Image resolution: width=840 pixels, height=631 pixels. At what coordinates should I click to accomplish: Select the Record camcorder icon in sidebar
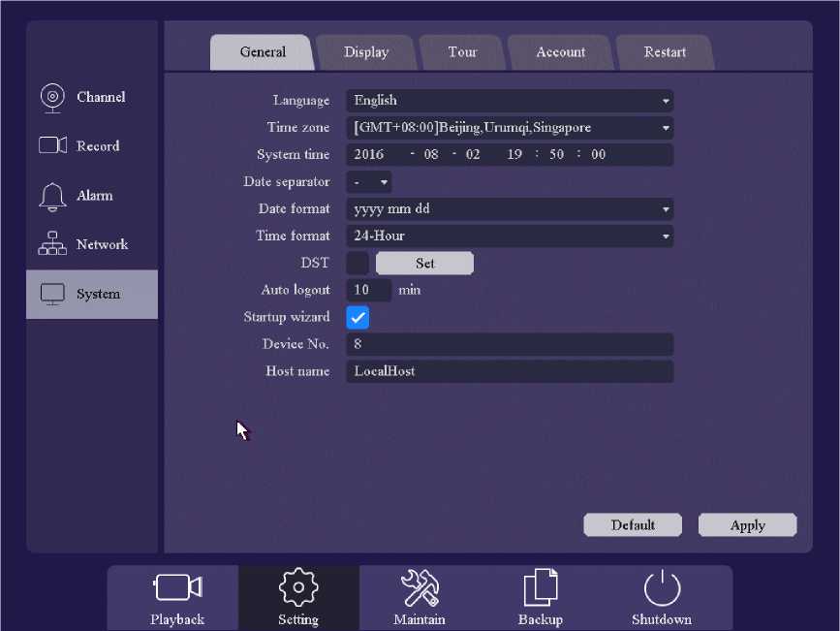(52, 145)
